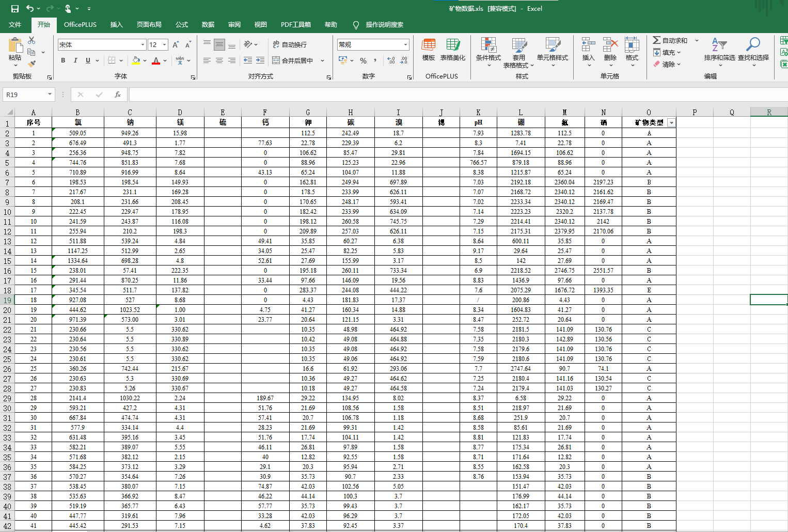Click the percent style icon
The width and height of the screenshot is (788, 532).
click(363, 60)
